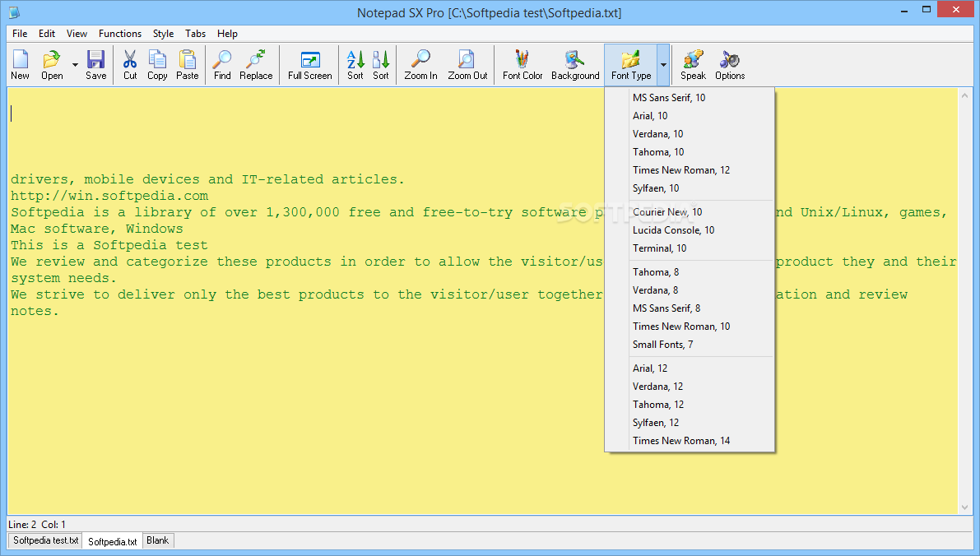Click the Font Type toolbar button
Screen dimensions: 980x556
pos(630,65)
